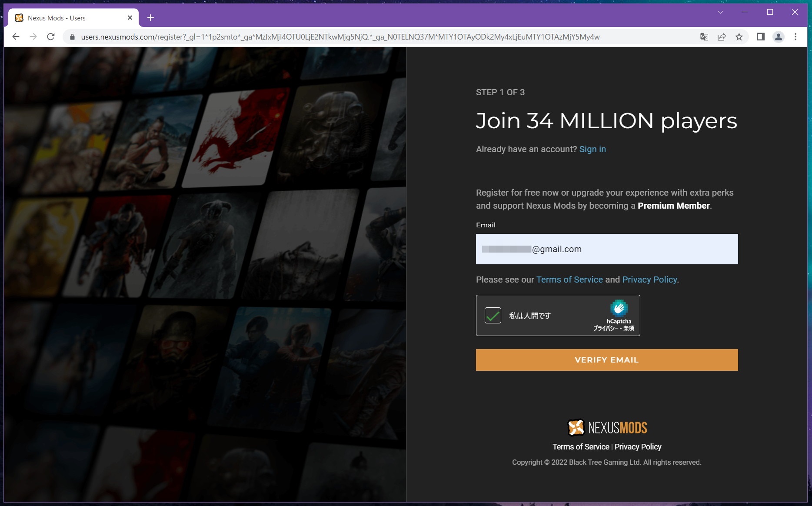
Task: Open Privacy Policy link below email
Action: [x=649, y=280]
